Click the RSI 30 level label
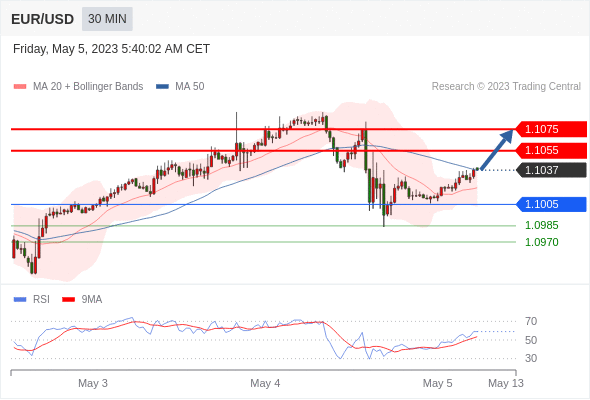This screenshot has width=590, height=400. coord(531,358)
